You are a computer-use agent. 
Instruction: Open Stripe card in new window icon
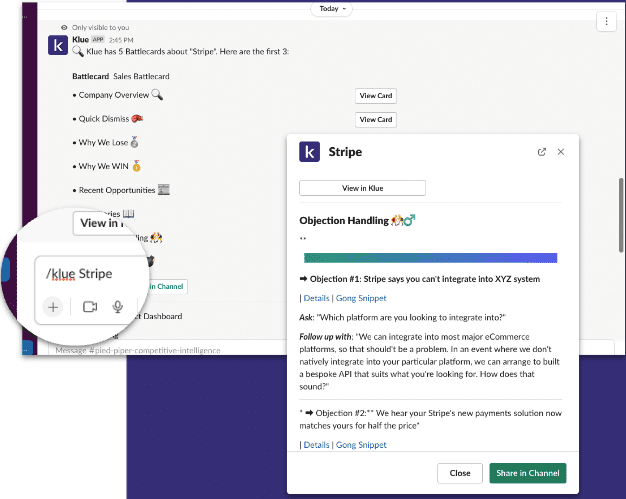[x=542, y=152]
